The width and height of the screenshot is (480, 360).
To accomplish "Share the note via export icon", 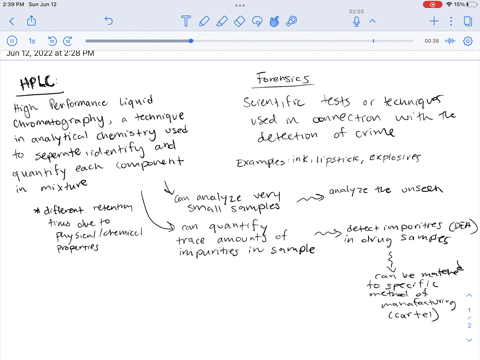I will [x=32, y=21].
